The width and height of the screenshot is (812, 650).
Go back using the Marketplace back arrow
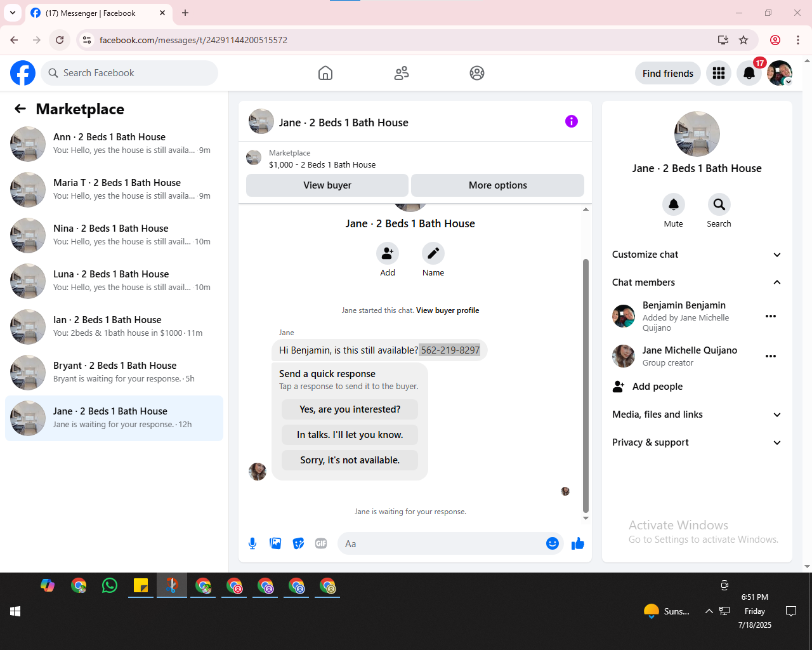[20, 109]
